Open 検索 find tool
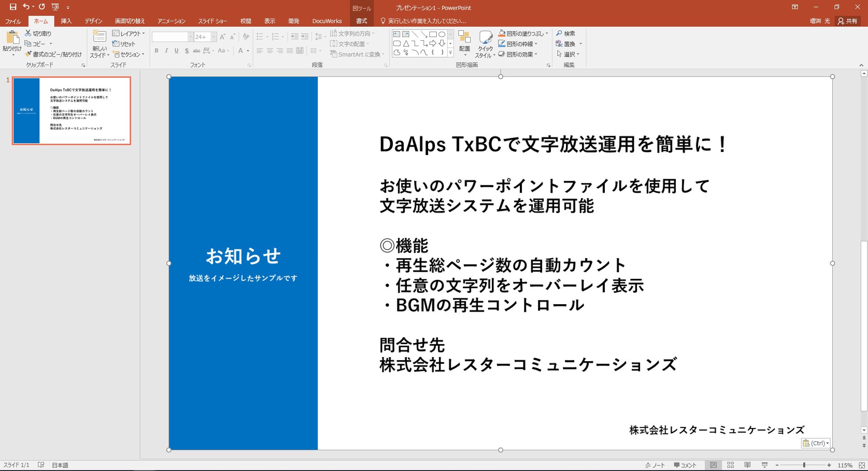Image resolution: width=868 pixels, height=471 pixels. tap(566, 33)
